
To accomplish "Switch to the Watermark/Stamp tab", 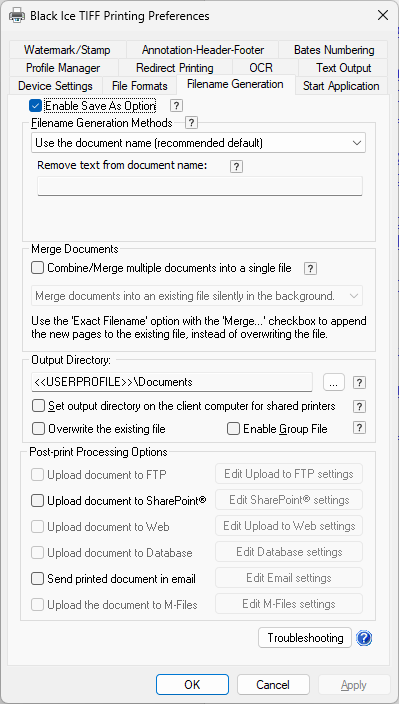I will tap(67, 49).
